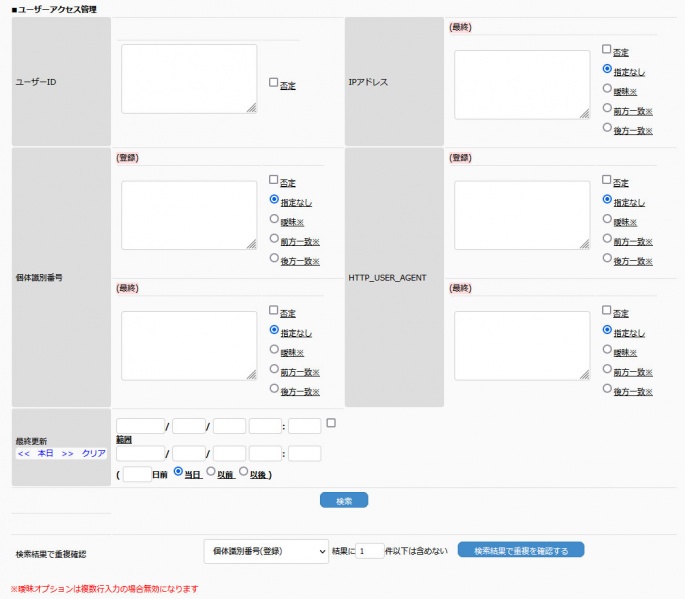Select the 以後 radio option

click(x=244, y=472)
